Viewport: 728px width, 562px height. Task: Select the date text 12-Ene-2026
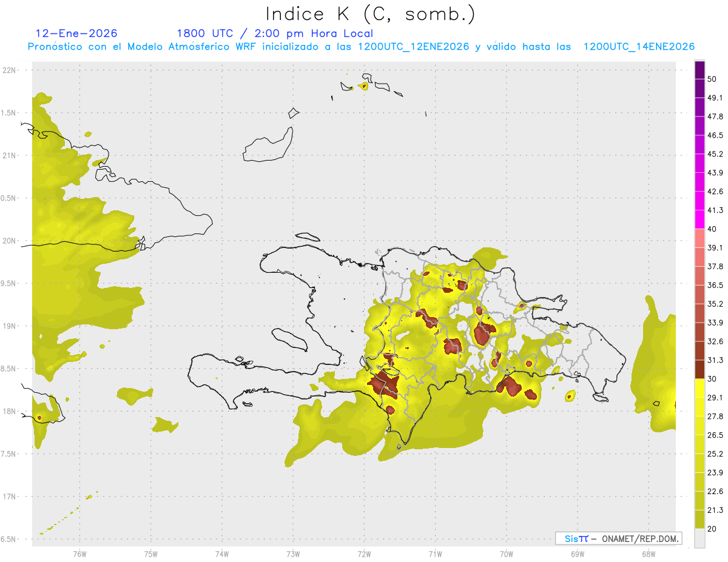coord(76,33)
